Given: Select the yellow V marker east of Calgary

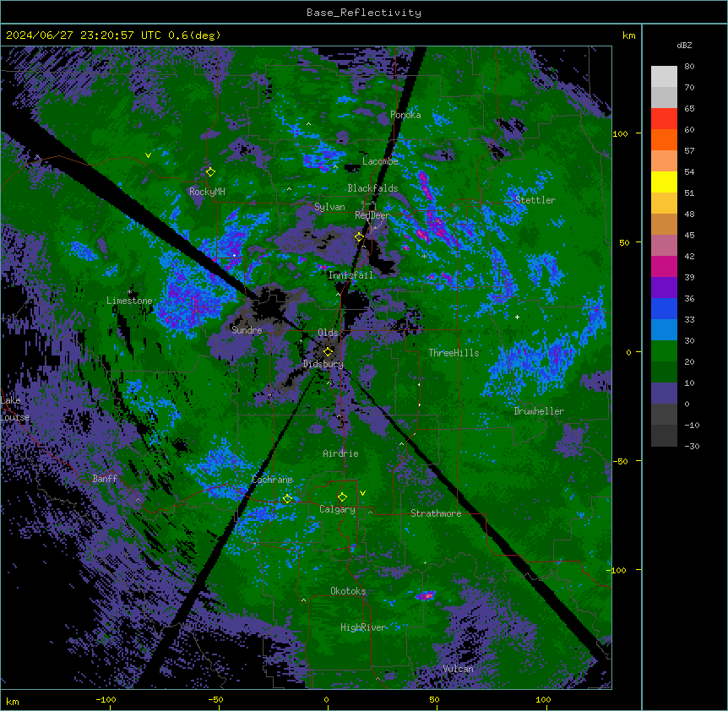Looking at the screenshot, I should pyautogui.click(x=362, y=493).
